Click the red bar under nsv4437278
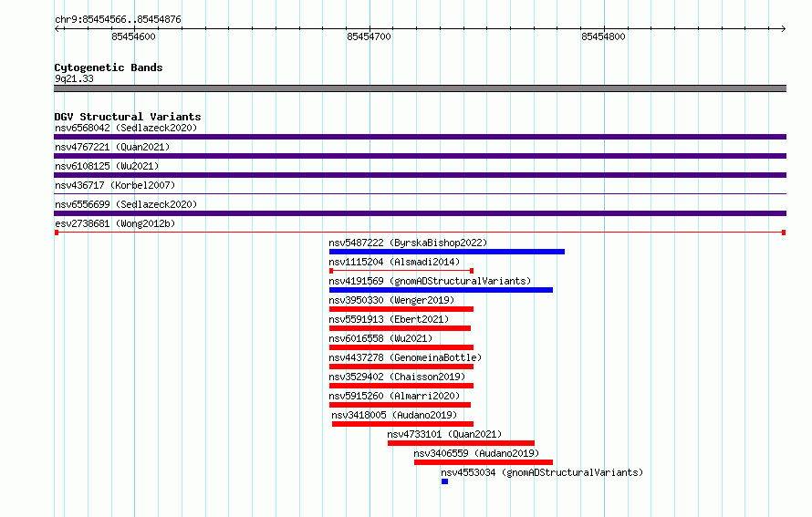Viewport: 812px width, 517px height. click(401, 367)
